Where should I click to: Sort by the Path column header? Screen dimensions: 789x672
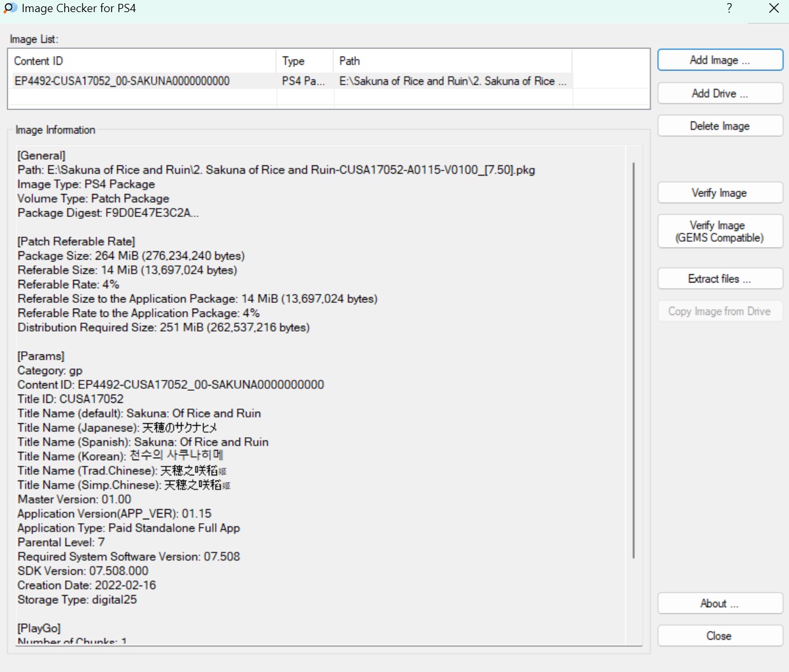(453, 61)
